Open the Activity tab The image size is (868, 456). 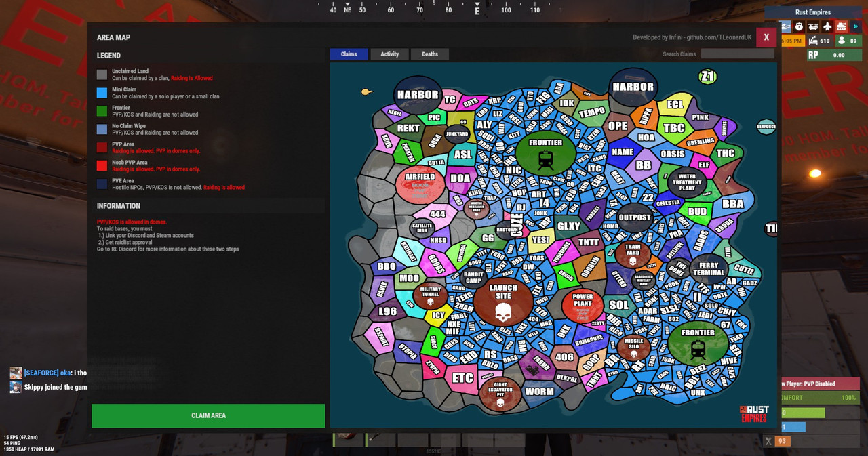tap(389, 54)
